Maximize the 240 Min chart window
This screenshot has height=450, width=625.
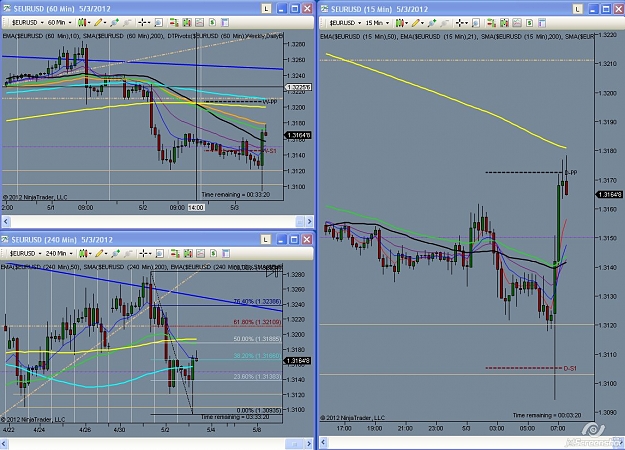coord(294,239)
